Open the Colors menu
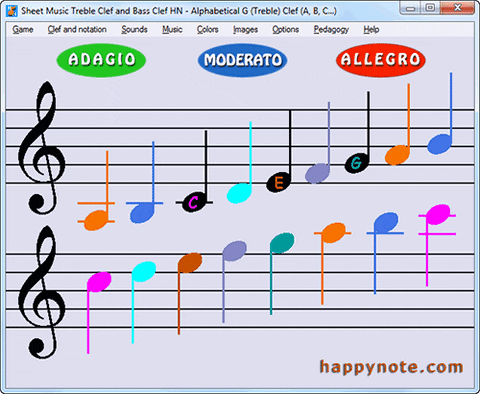The height and width of the screenshot is (394, 480). (207, 30)
